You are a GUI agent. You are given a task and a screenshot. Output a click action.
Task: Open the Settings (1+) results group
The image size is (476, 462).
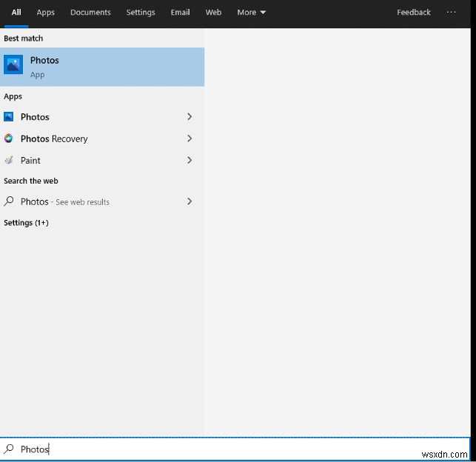26,223
